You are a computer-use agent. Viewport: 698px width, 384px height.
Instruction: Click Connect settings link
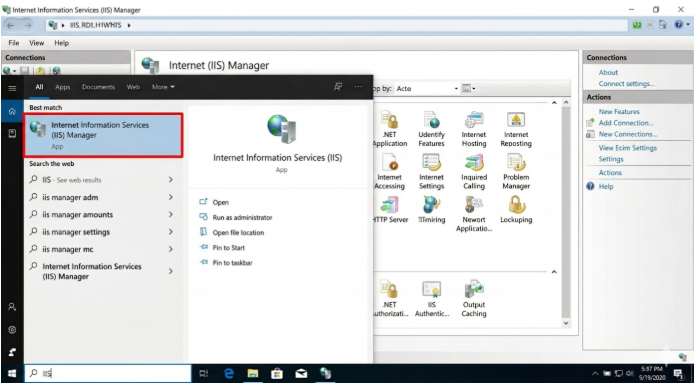pyautogui.click(x=626, y=84)
